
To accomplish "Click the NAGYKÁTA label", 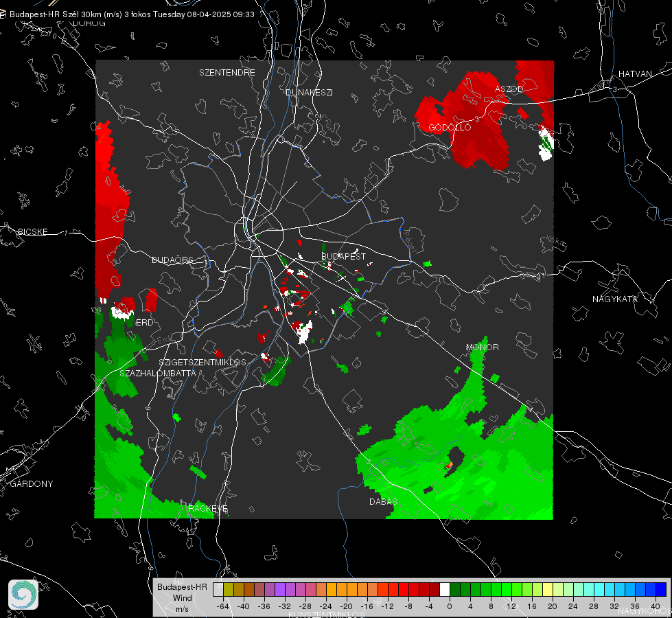I will pyautogui.click(x=614, y=299).
